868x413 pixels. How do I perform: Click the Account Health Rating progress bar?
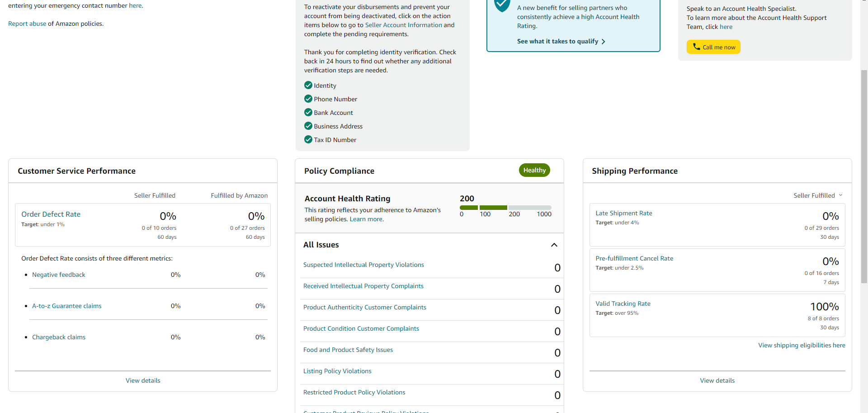(x=505, y=208)
